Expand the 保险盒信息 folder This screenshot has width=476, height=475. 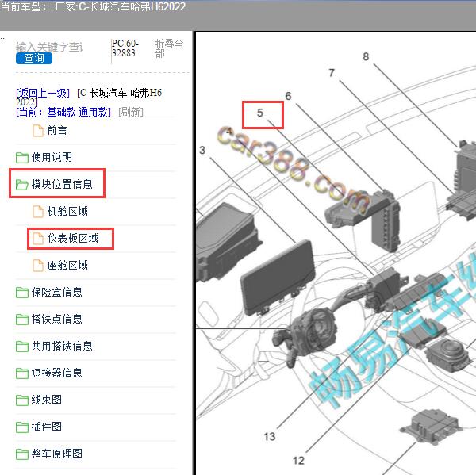point(57,292)
